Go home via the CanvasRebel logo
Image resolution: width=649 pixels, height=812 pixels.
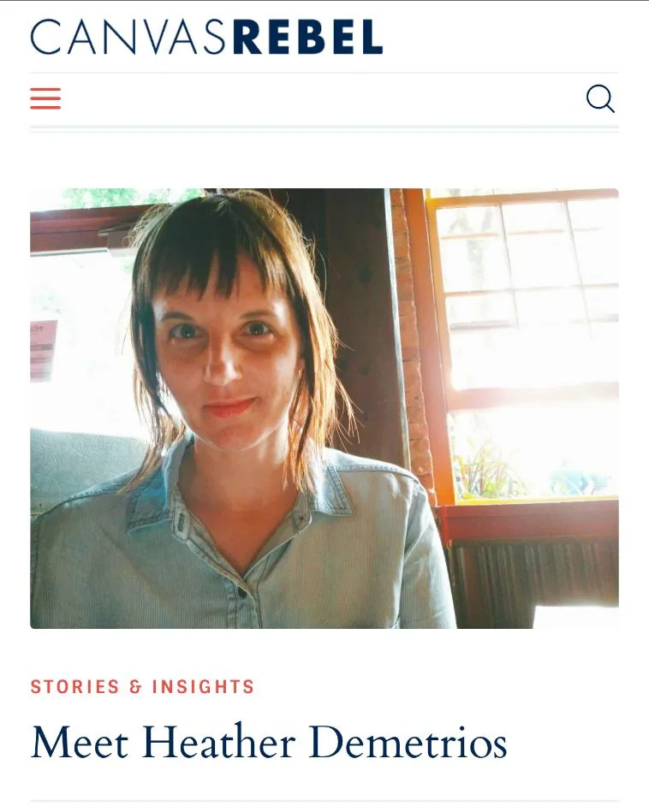(207, 37)
